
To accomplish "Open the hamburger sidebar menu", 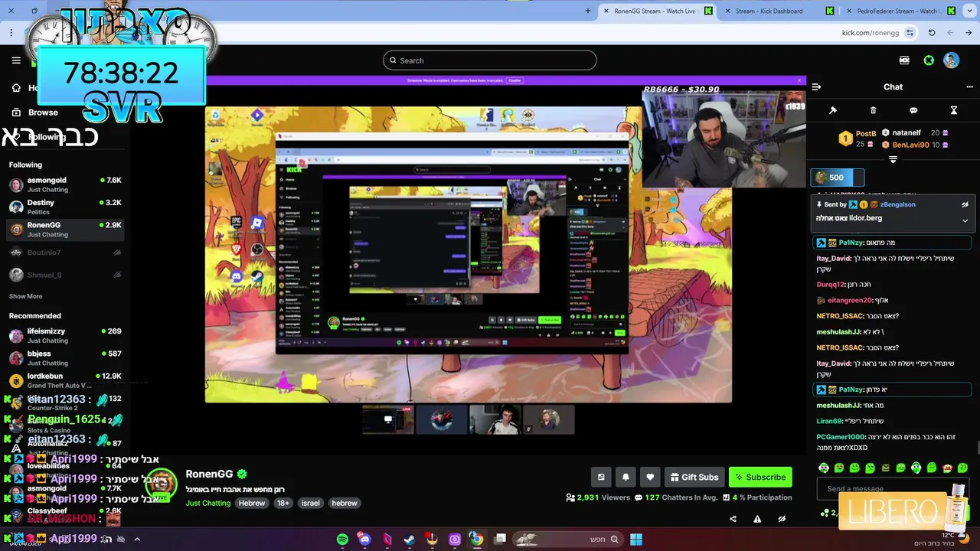I will (16, 60).
